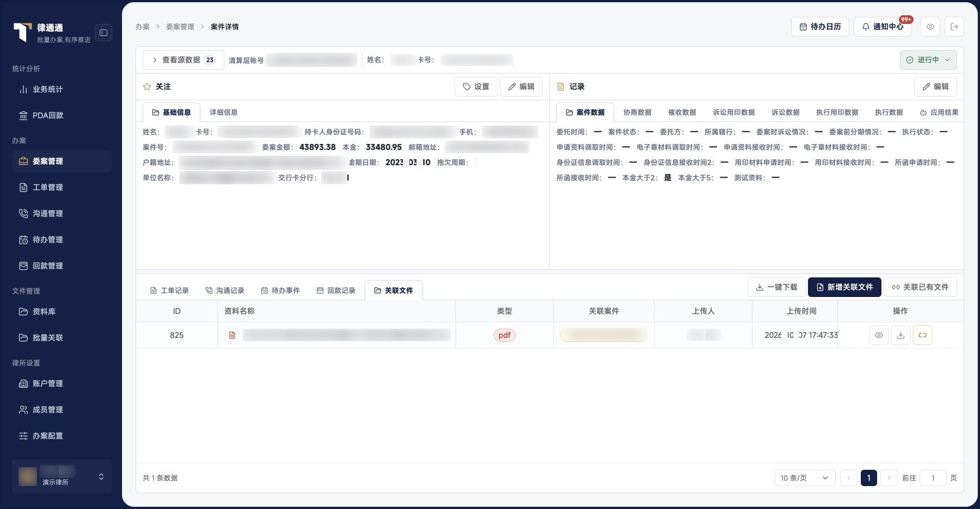Screen dimensions: 980x509
Task: Open PDA回款 in the sidebar
Action: click(62, 116)
